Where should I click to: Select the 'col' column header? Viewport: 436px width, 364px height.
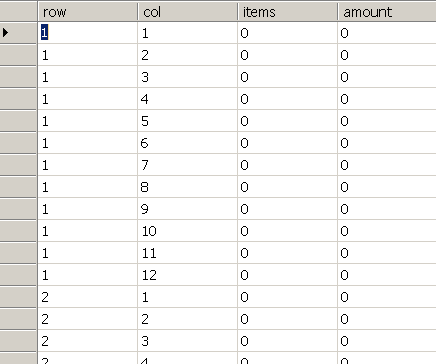[x=187, y=12]
